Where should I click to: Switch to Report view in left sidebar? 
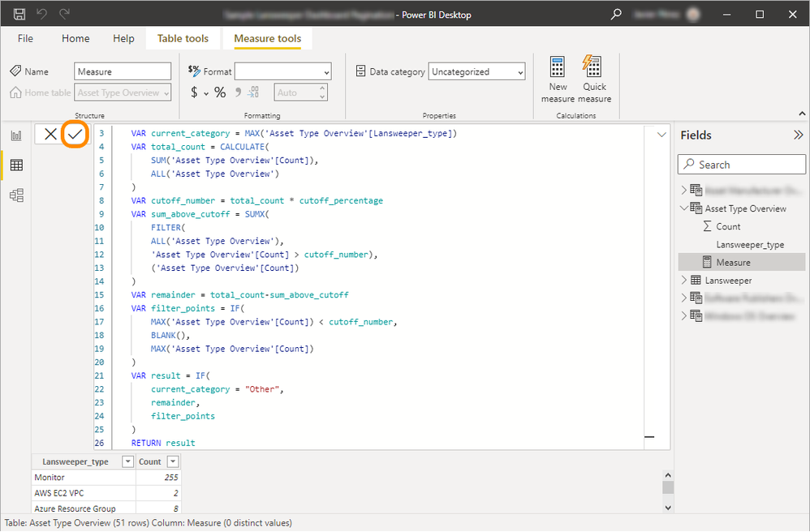16,135
